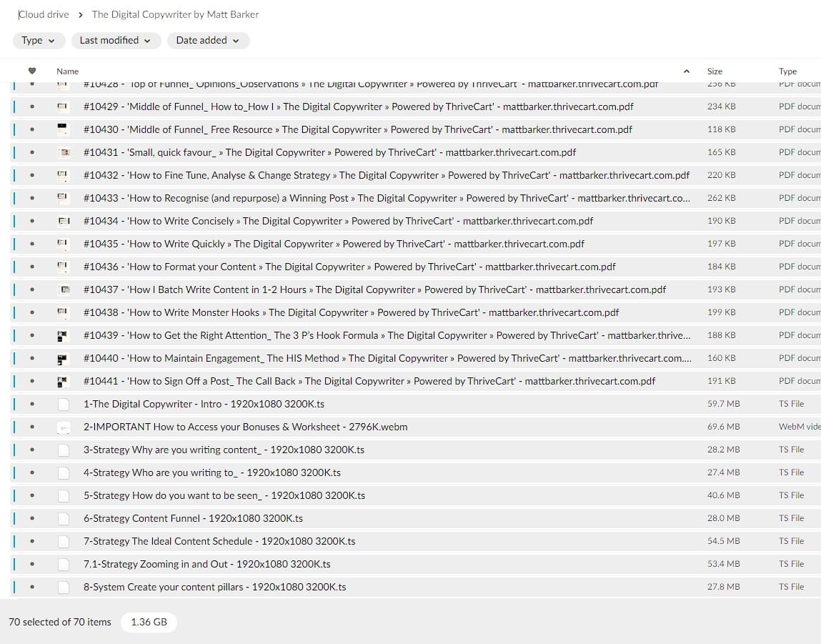Sort by the Name column header
The width and height of the screenshot is (821, 644).
coord(68,71)
